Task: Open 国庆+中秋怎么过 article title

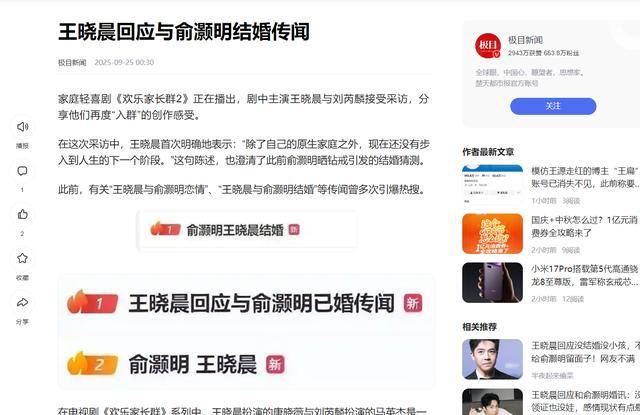Action: (x=584, y=226)
